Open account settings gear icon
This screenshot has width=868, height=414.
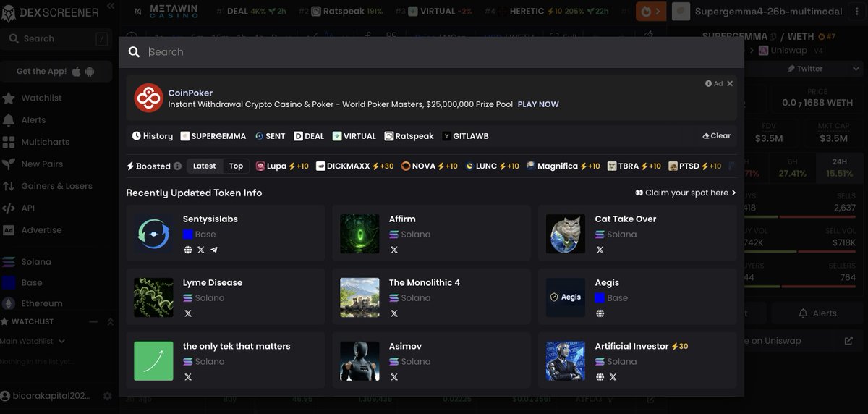(x=108, y=396)
